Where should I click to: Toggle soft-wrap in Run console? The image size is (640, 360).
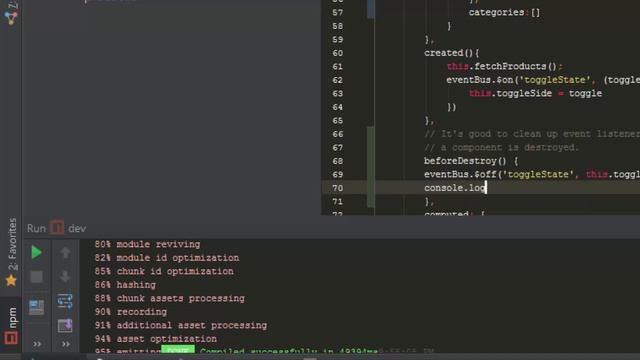click(65, 301)
